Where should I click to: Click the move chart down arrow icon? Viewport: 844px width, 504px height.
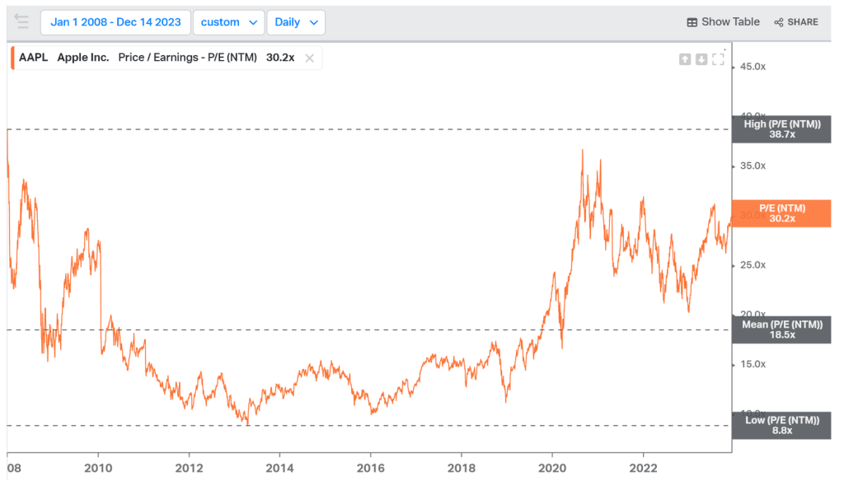(701, 59)
